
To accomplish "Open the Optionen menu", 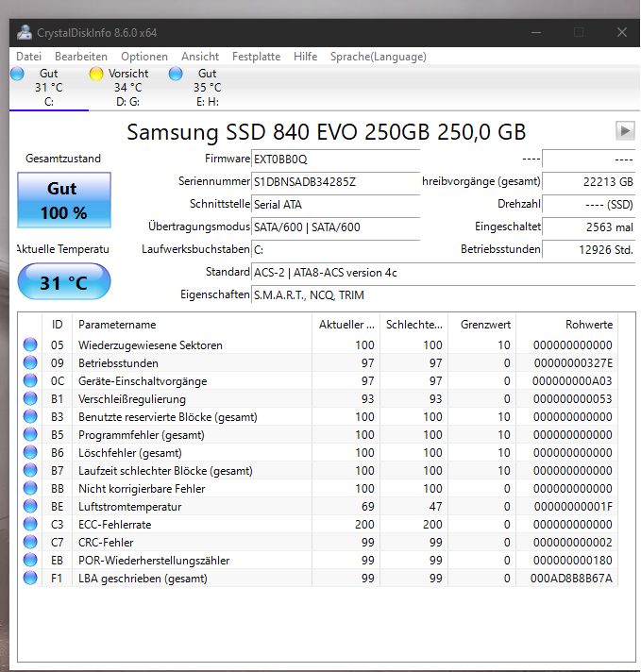I will tap(144, 57).
